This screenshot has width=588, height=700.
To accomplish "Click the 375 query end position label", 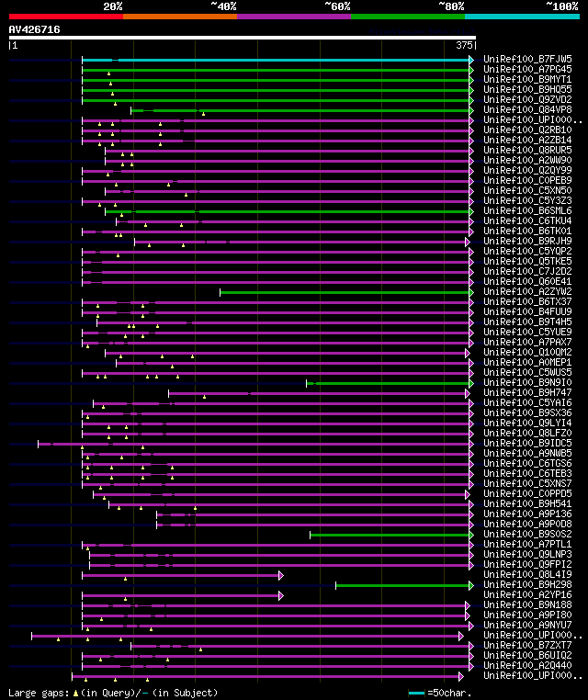I will (x=464, y=45).
